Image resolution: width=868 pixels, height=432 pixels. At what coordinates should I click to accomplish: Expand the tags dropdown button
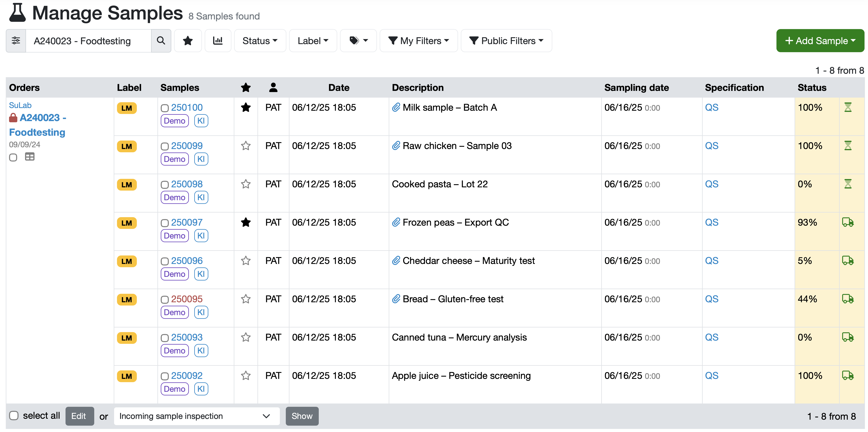pyautogui.click(x=358, y=41)
